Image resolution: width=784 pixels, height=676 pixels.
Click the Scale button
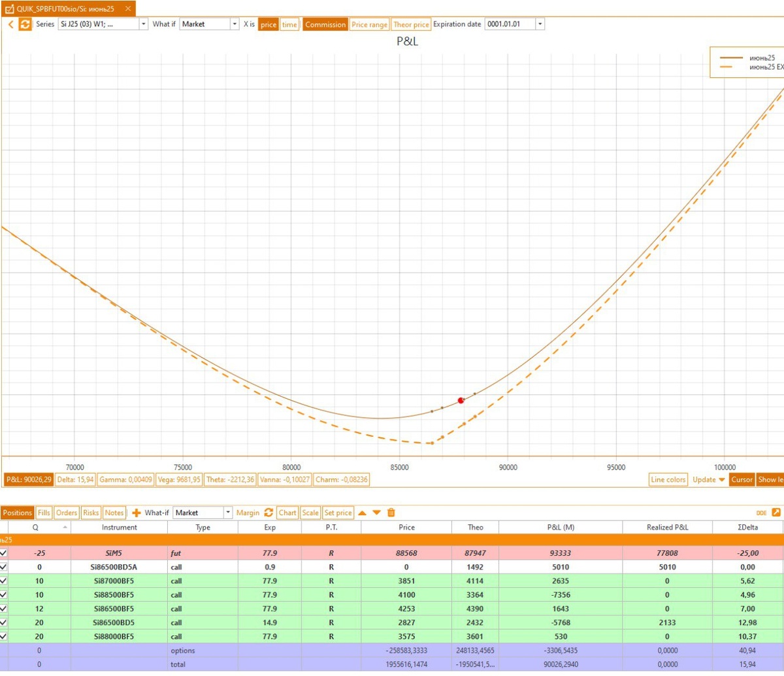(310, 513)
